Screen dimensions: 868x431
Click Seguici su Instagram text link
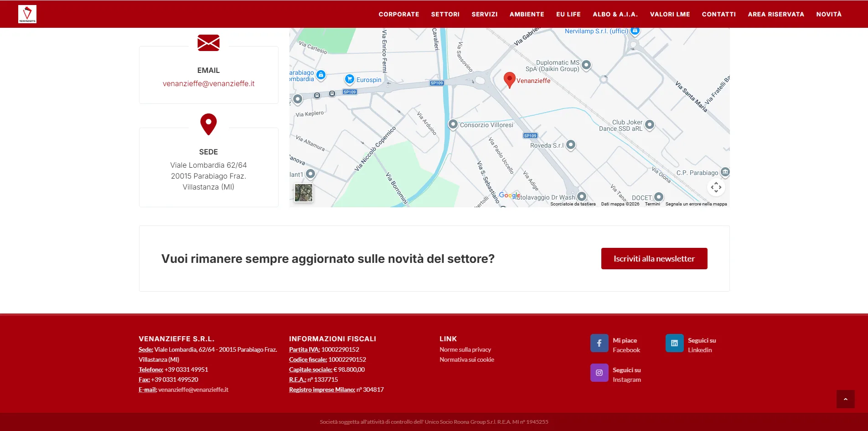tap(627, 375)
